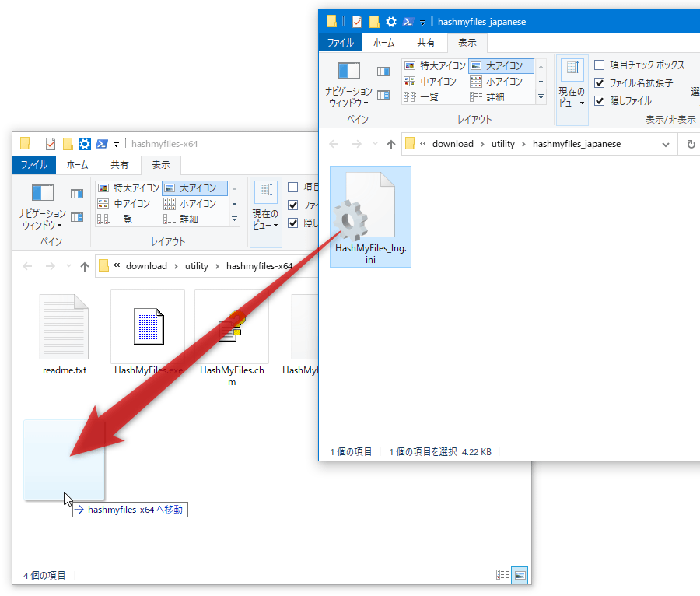Toggle item check boxes checkbox in hashmyfiles-x64 ribbon
The height and width of the screenshot is (596, 700).
pos(293,187)
